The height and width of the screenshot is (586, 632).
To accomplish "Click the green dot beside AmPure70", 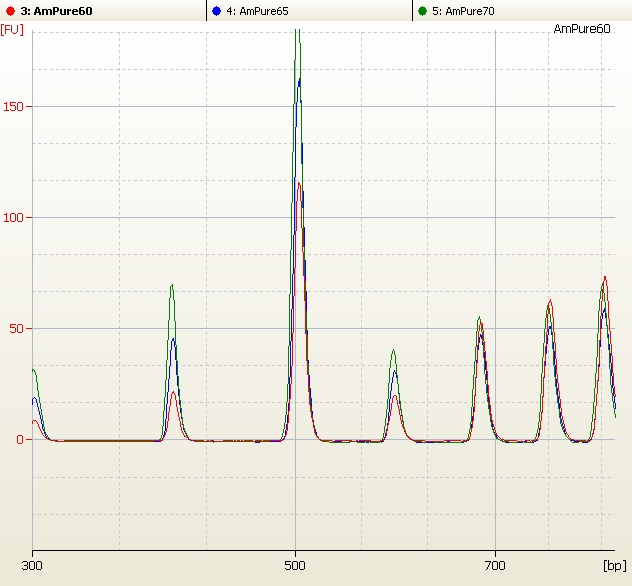I will click(422, 11).
